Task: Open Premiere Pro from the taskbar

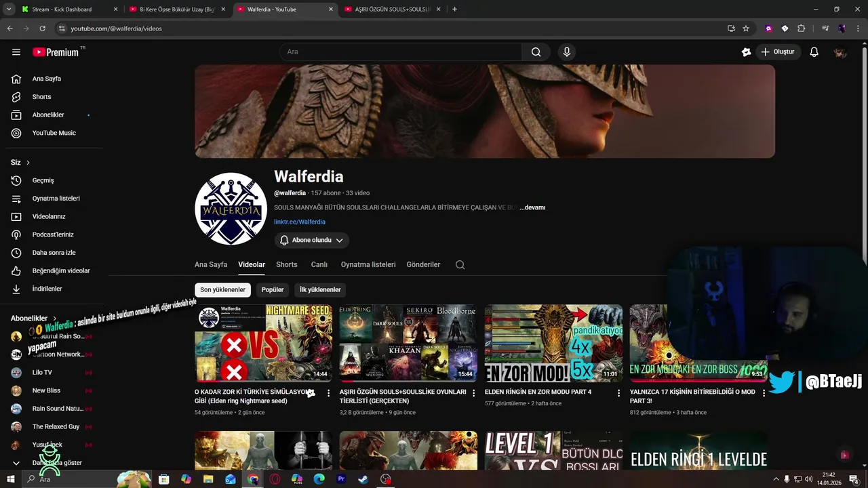Action: [341, 479]
